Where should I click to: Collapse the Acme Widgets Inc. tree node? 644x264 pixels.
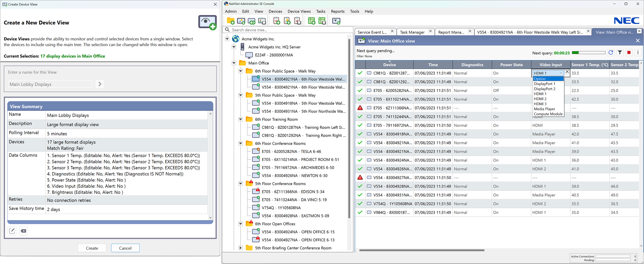(227, 39)
